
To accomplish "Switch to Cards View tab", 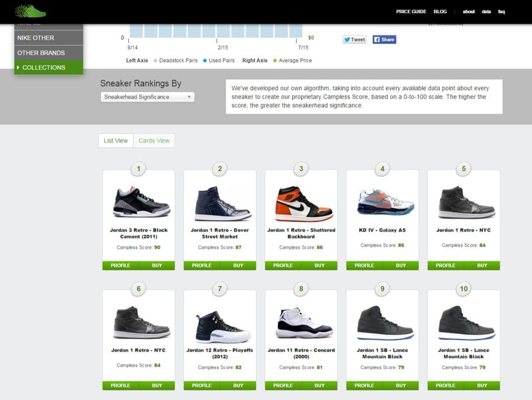I will (154, 141).
